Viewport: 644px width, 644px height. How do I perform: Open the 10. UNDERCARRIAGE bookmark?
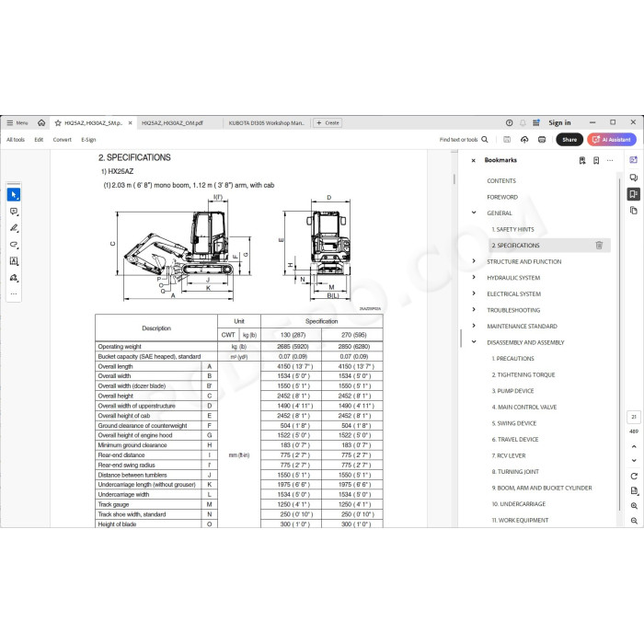[518, 504]
